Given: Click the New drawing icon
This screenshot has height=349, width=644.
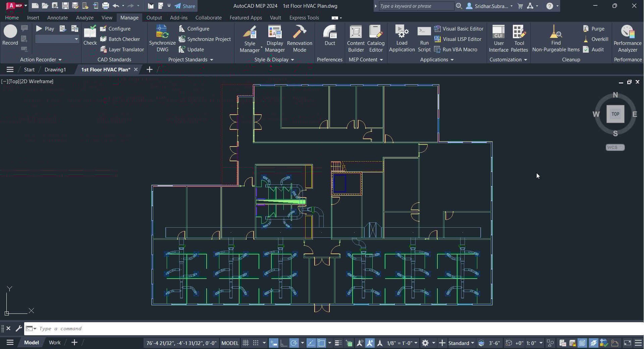Looking at the screenshot, I should [35, 6].
